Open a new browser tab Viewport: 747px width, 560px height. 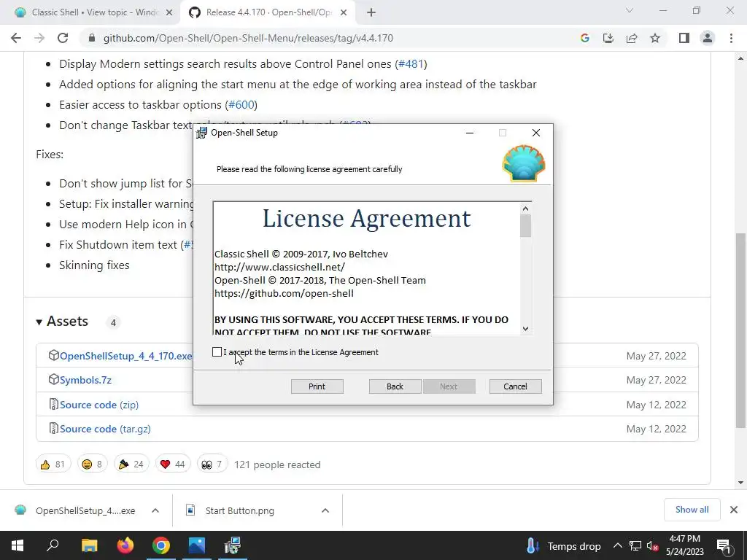[371, 13]
